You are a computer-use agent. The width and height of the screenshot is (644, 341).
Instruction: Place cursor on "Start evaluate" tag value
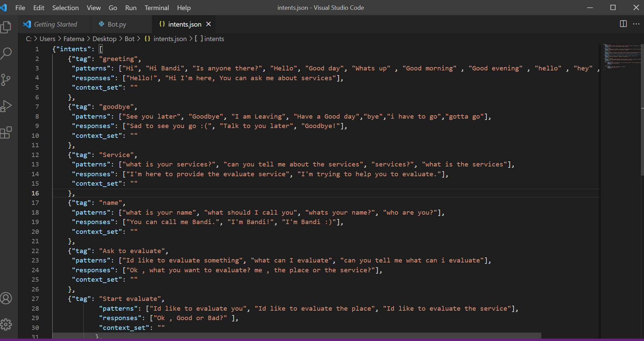[x=130, y=299]
